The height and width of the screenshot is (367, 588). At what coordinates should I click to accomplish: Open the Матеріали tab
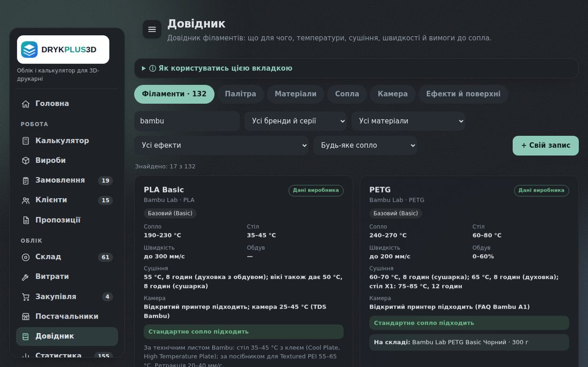pyautogui.click(x=296, y=94)
